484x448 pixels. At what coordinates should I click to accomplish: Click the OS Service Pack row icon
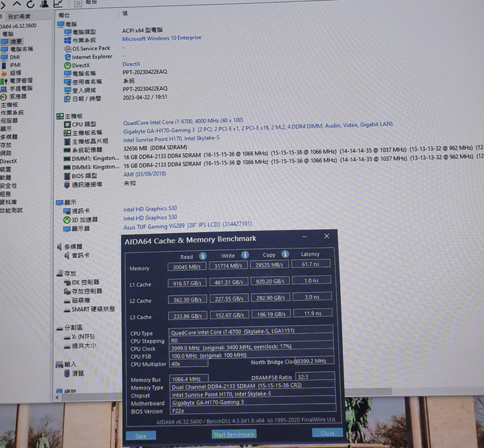(68, 49)
